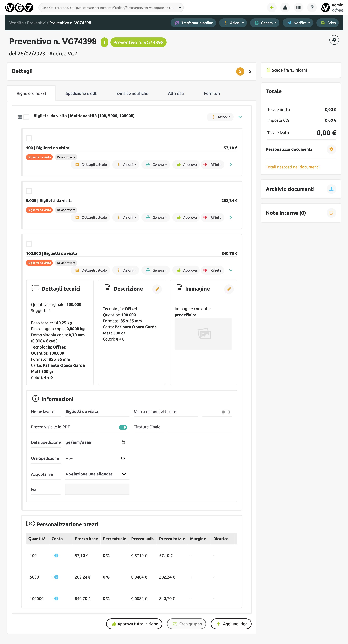Open page settings gear near title
Screen dimensions: 348x644
coord(334,40)
